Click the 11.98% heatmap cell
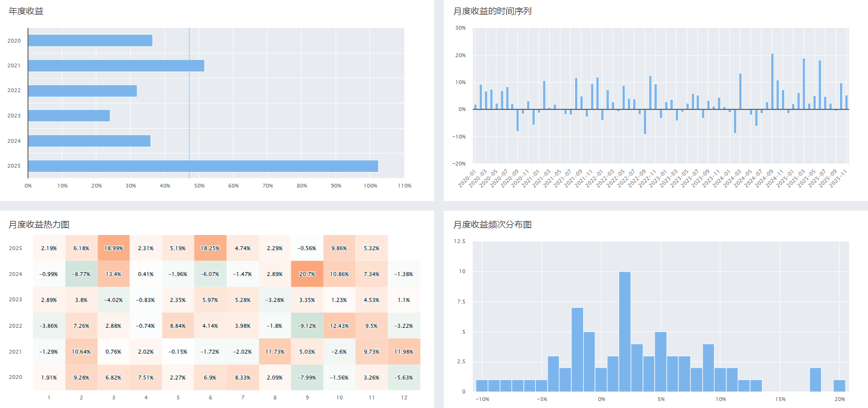The width and height of the screenshot is (868, 408). pos(404,351)
